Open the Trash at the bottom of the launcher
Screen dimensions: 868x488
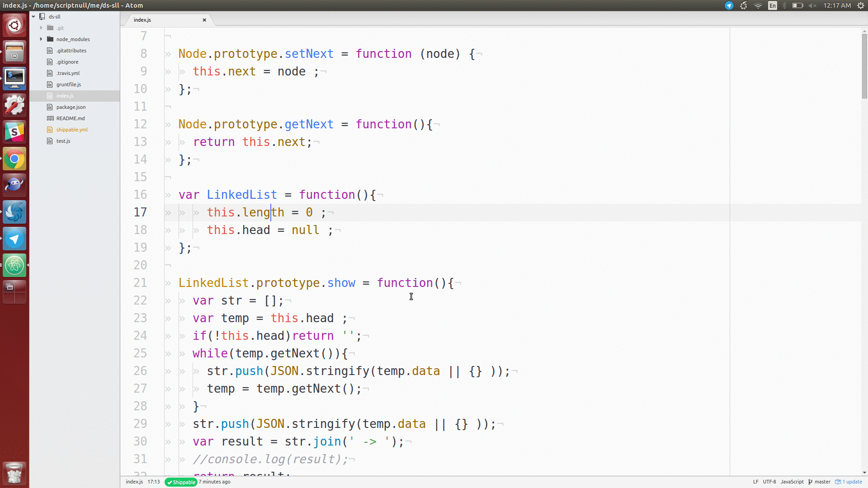15,473
